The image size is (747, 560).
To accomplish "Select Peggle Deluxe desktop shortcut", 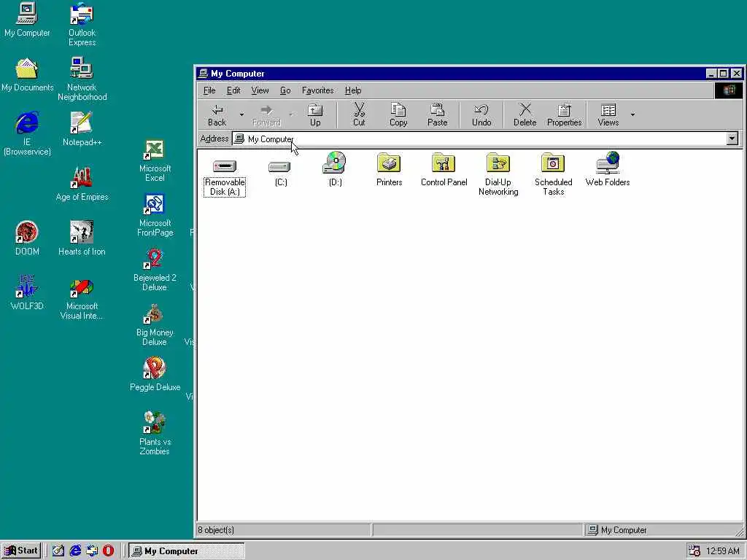I will [155, 375].
